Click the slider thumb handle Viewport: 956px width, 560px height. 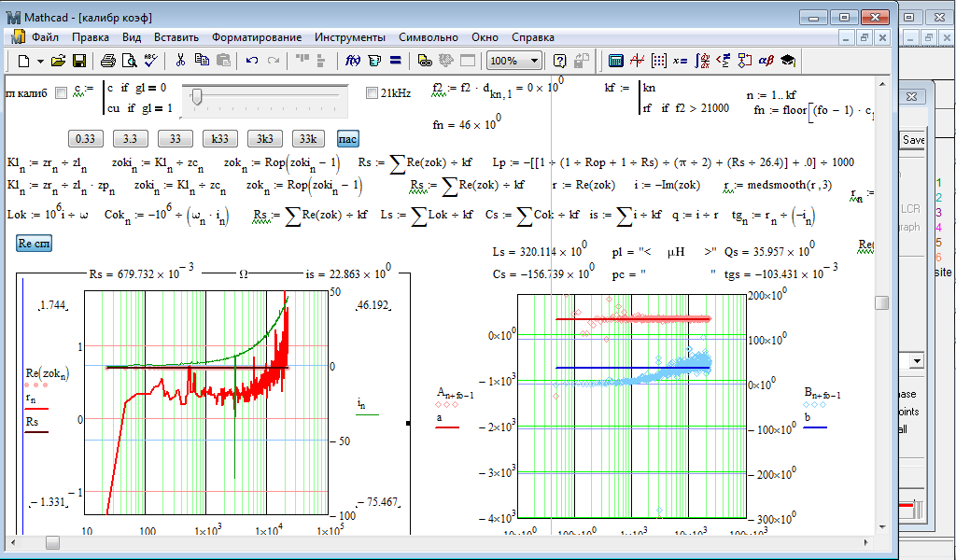198,95
